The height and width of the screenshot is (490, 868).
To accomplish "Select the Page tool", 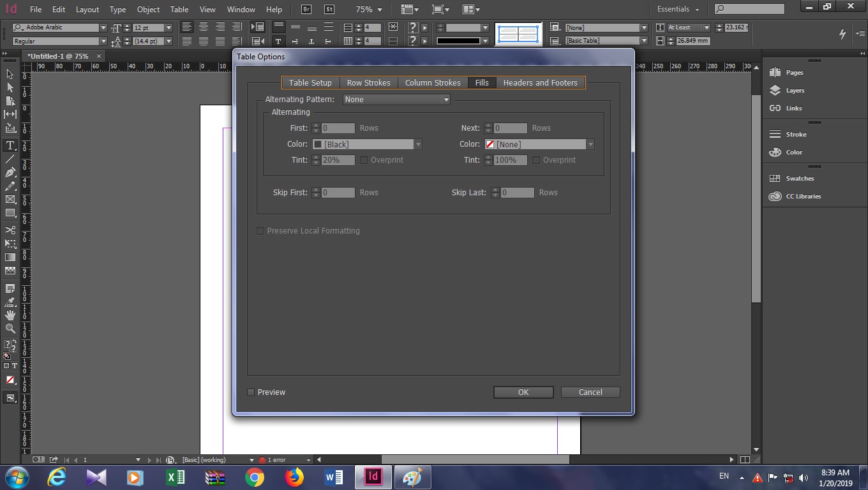I will (x=10, y=101).
